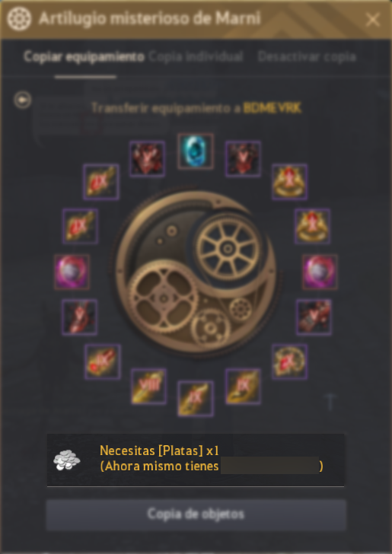The image size is (392, 554).
Task: Click the left magenta orb equipment slot
Action: [72, 272]
